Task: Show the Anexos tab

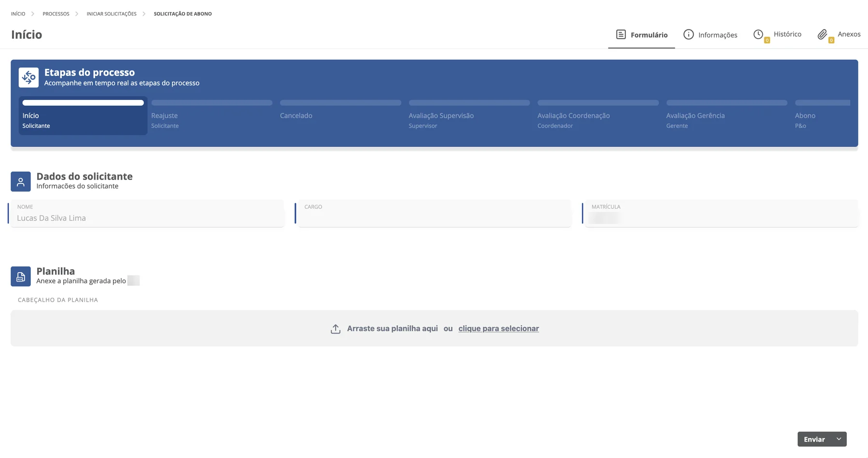Action: pos(839,35)
